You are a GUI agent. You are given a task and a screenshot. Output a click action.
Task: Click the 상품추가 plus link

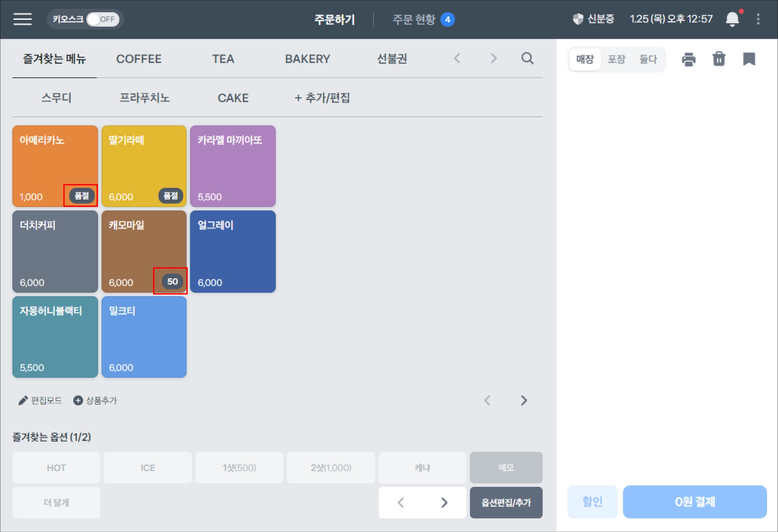point(95,400)
